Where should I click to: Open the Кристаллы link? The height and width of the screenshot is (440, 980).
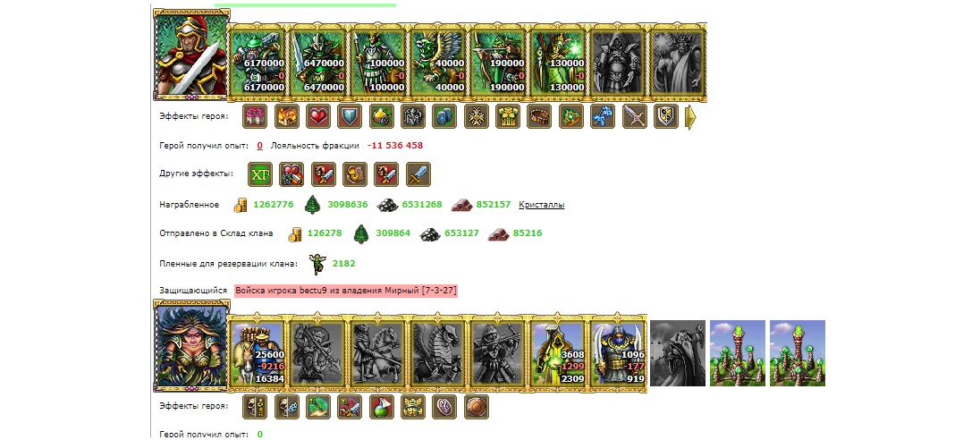tap(541, 205)
